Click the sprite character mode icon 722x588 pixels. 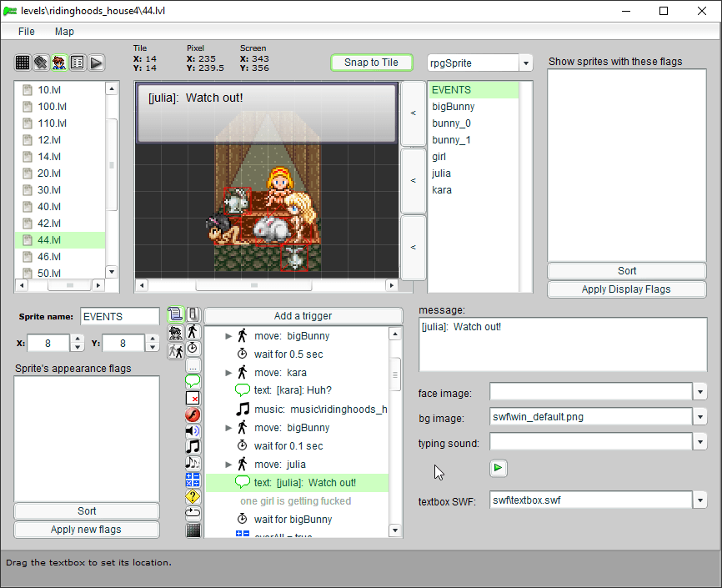click(x=59, y=63)
